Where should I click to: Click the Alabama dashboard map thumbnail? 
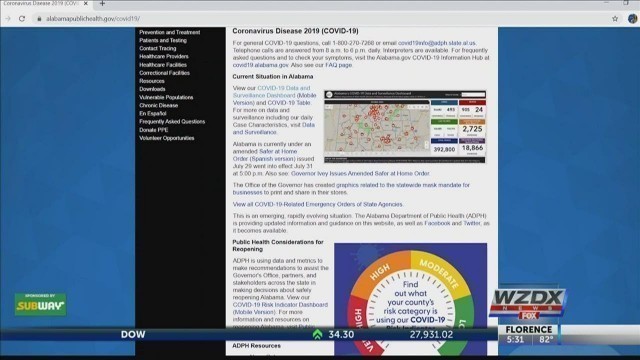(405, 127)
